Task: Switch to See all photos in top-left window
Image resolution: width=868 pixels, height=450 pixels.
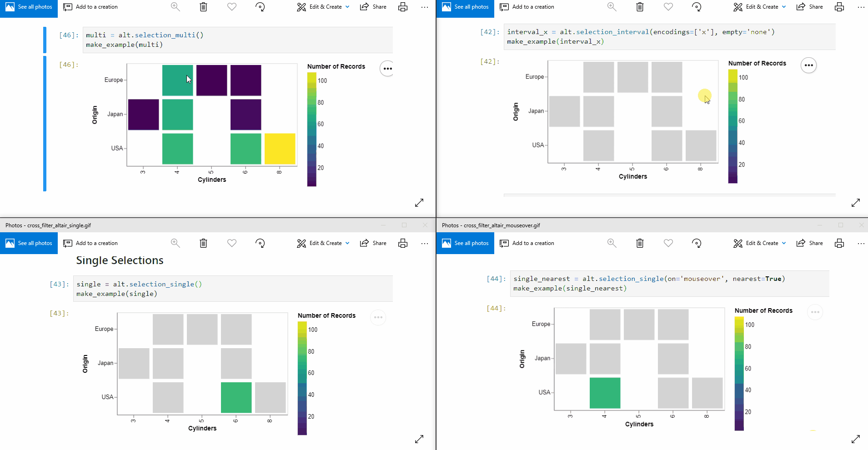Action: point(29,7)
